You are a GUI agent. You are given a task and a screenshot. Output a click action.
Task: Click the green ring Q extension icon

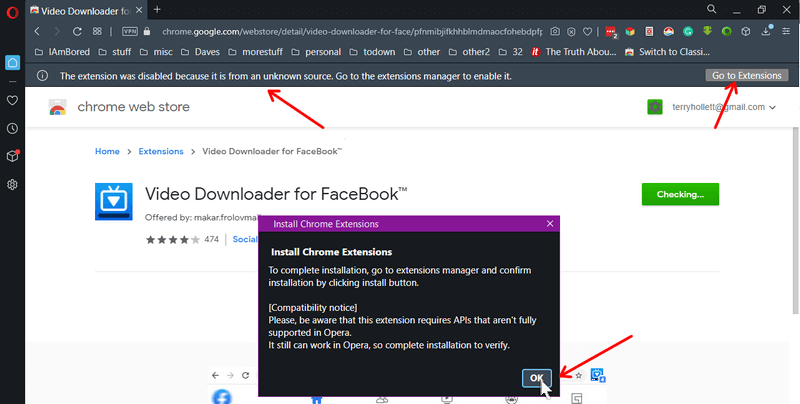coord(727,32)
